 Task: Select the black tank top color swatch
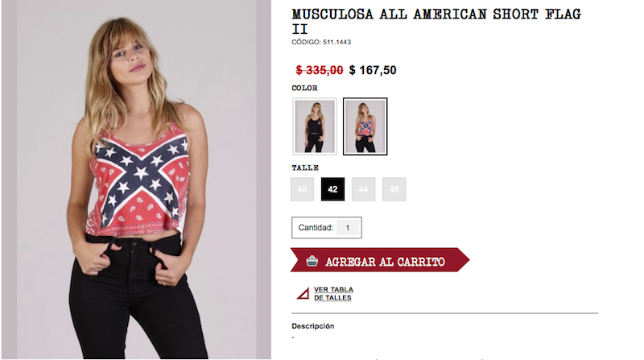pyautogui.click(x=315, y=126)
